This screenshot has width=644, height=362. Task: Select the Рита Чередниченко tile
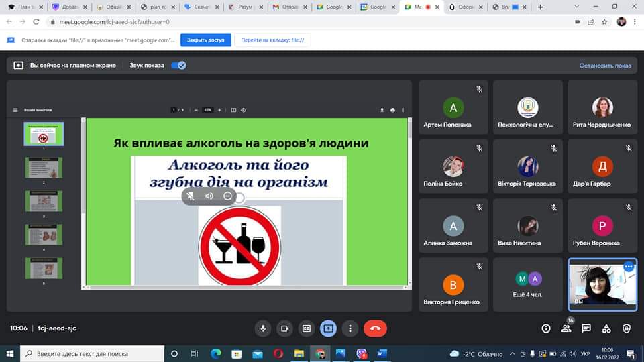602,107
